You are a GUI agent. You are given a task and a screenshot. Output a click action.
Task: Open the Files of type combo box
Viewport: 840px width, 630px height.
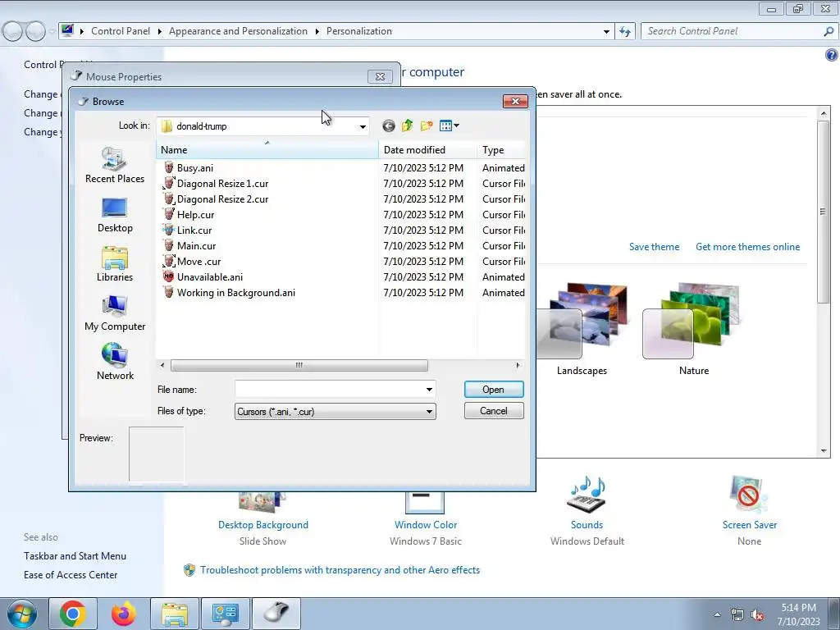tap(336, 412)
